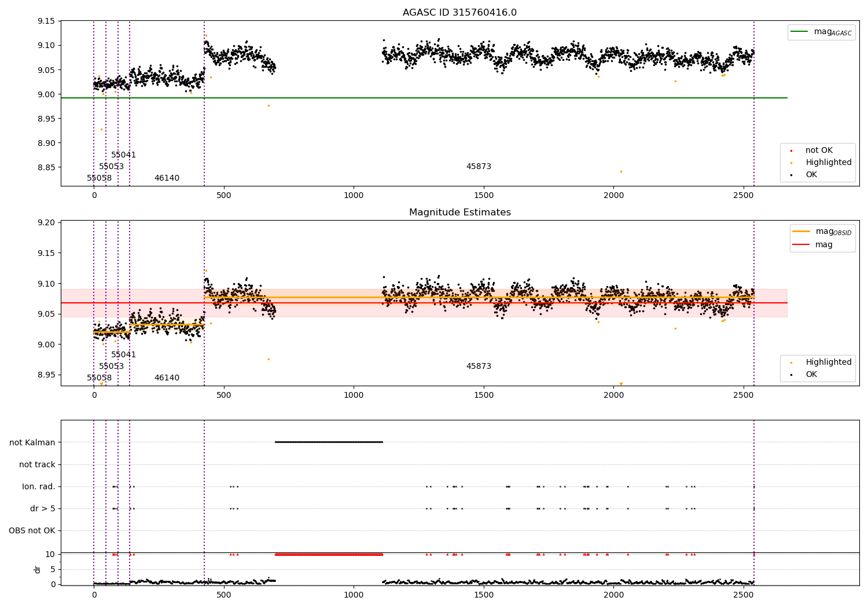Click the rotated 'dr' y-axis label

point(38,569)
